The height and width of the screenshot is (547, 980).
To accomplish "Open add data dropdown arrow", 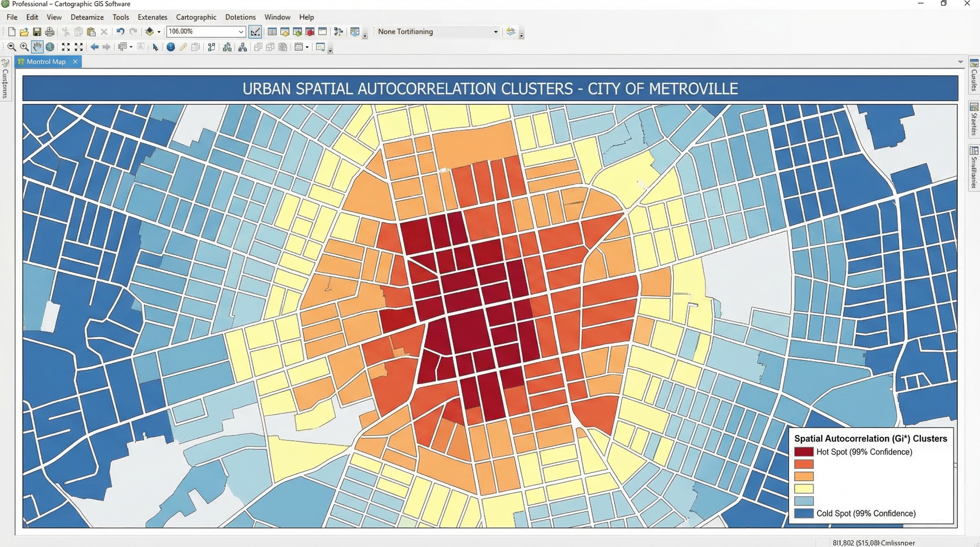I will 159,32.
